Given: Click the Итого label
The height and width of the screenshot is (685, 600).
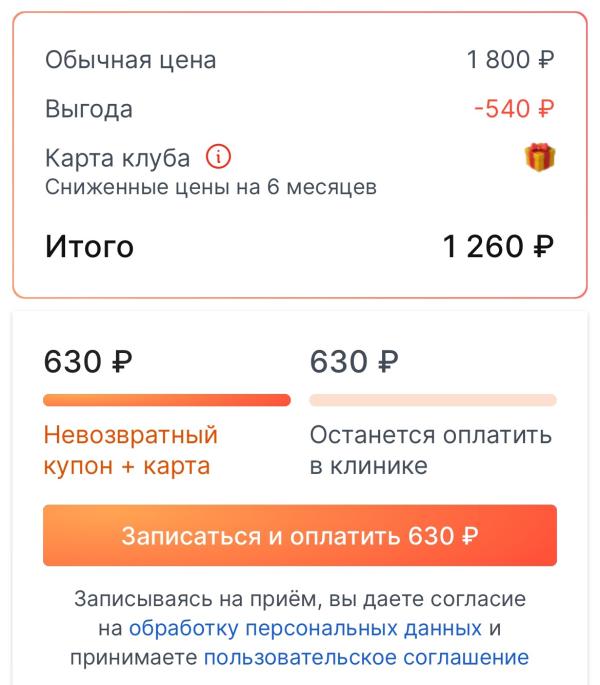Looking at the screenshot, I should pyautogui.click(x=89, y=247).
